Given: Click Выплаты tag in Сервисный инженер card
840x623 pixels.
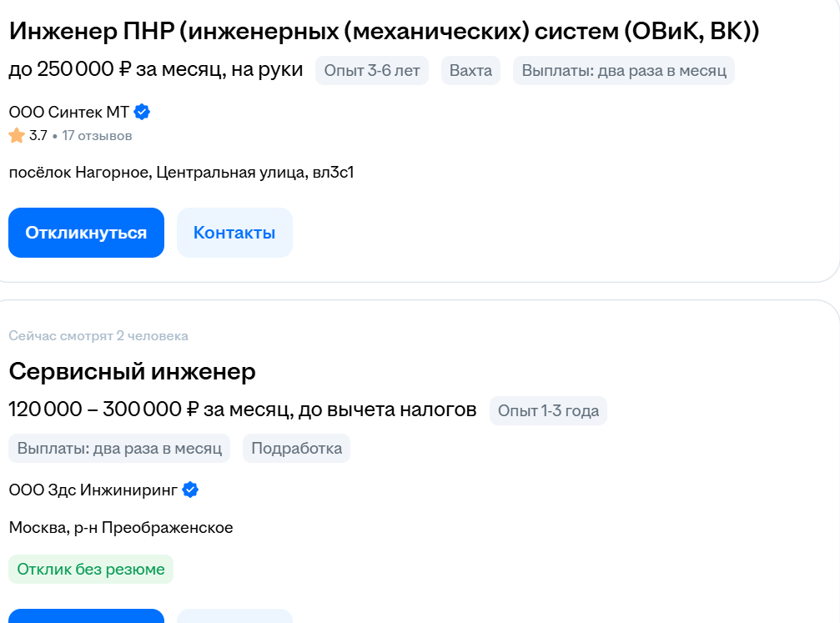Looking at the screenshot, I should (x=119, y=448).
